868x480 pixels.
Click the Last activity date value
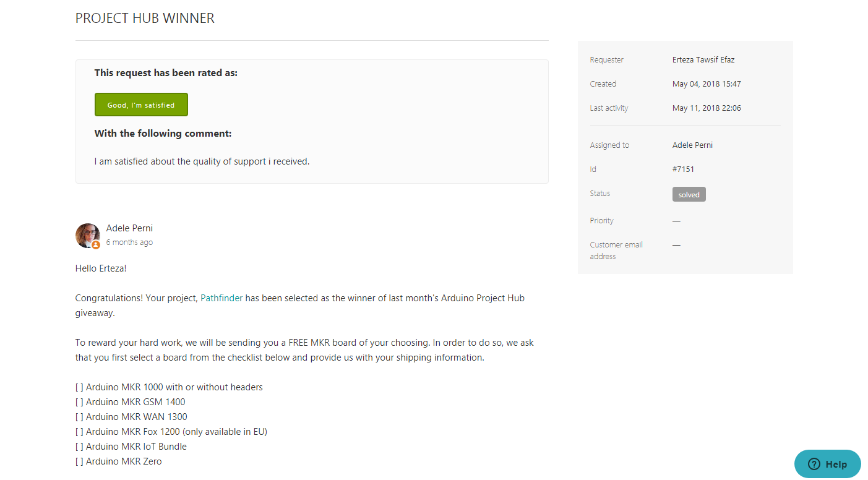pos(707,108)
